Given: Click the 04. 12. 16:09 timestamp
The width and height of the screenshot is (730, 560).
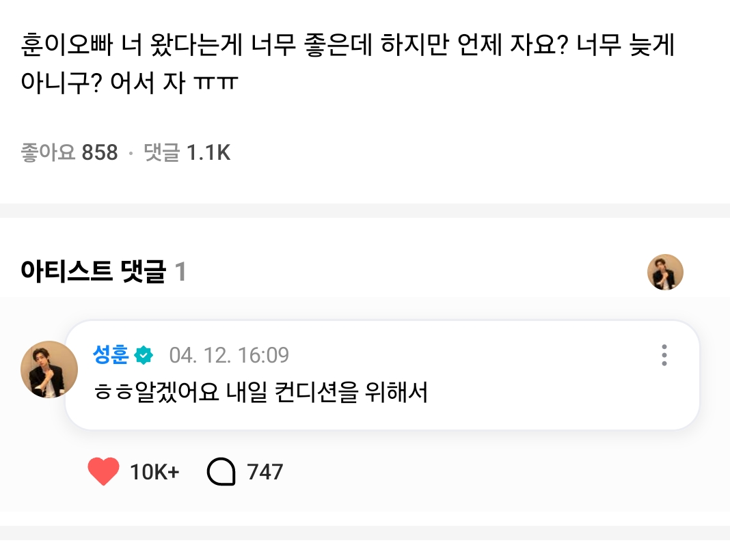Looking at the screenshot, I should 229,355.
